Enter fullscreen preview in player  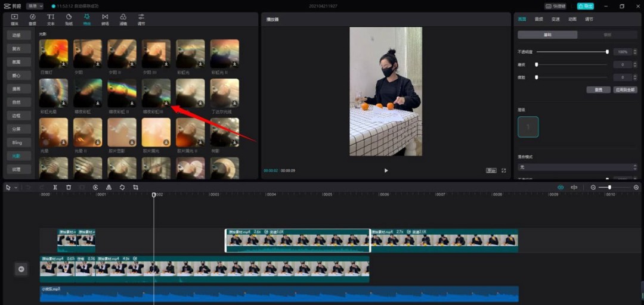pyautogui.click(x=504, y=170)
